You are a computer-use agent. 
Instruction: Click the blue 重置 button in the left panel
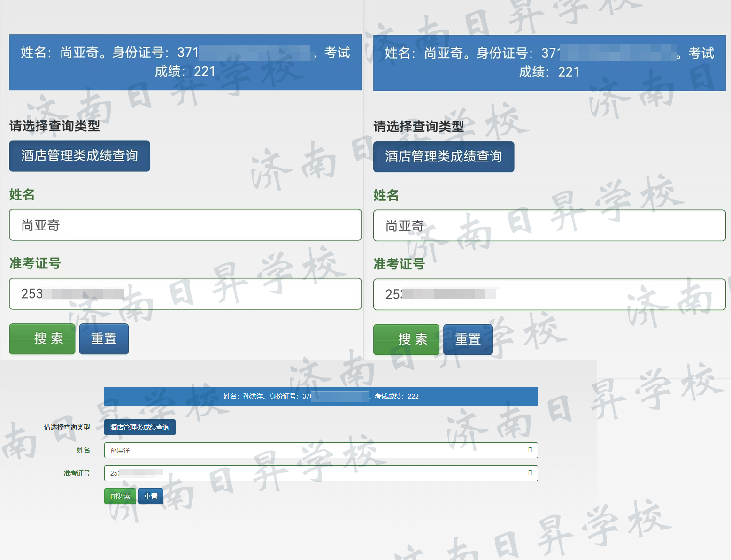[104, 339]
